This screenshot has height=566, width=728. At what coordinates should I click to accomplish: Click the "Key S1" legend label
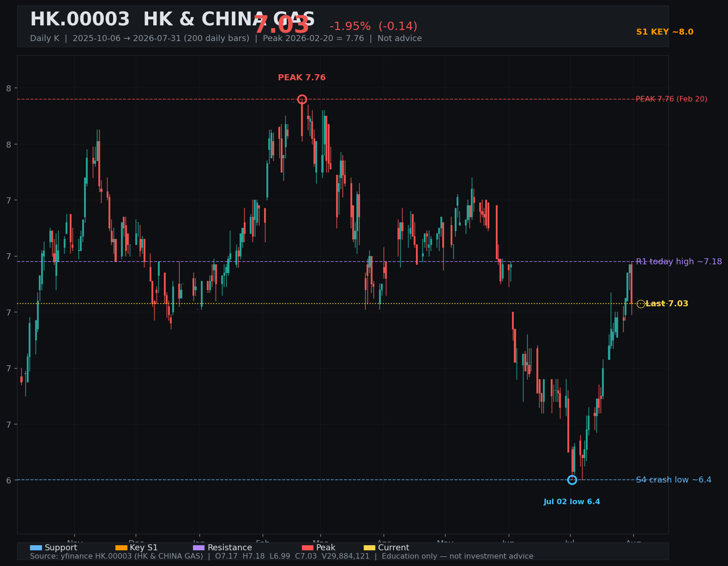click(x=144, y=548)
